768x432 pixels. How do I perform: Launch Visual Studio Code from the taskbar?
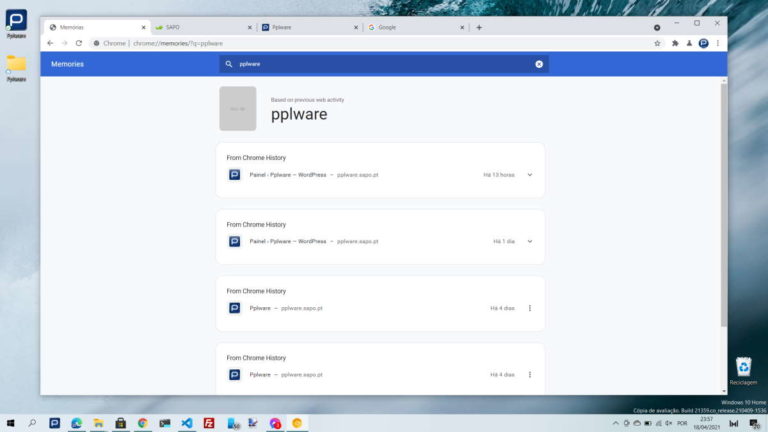pos(186,423)
